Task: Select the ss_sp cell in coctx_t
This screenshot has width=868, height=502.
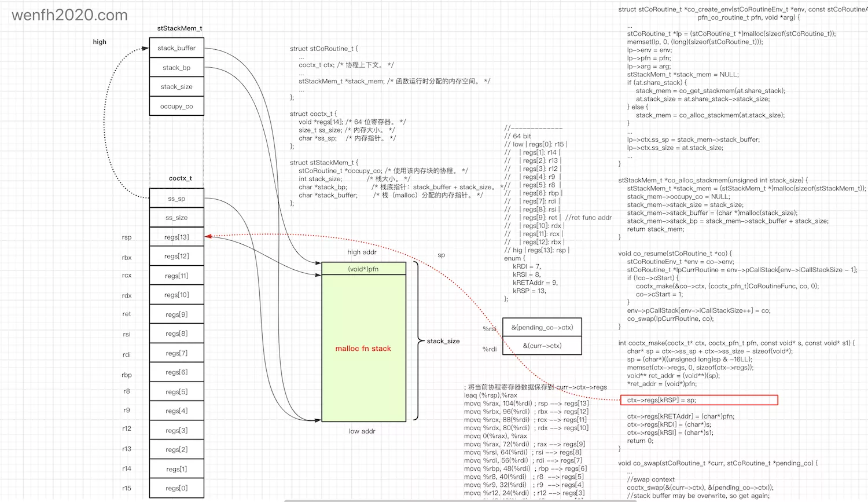Action: [176, 199]
